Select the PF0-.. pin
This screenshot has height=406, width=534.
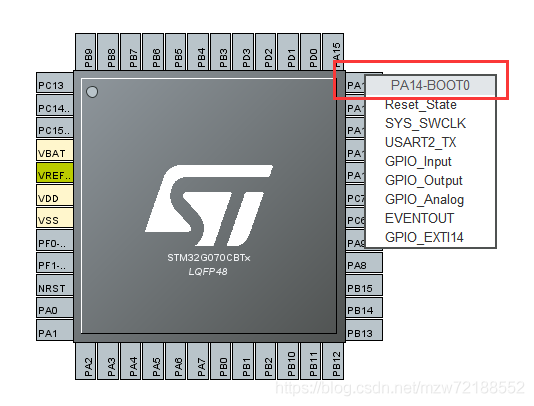(55, 240)
